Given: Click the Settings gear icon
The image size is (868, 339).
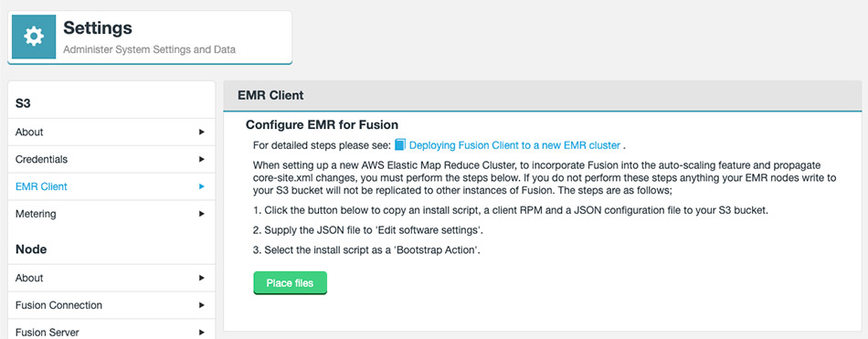Looking at the screenshot, I should (x=34, y=37).
